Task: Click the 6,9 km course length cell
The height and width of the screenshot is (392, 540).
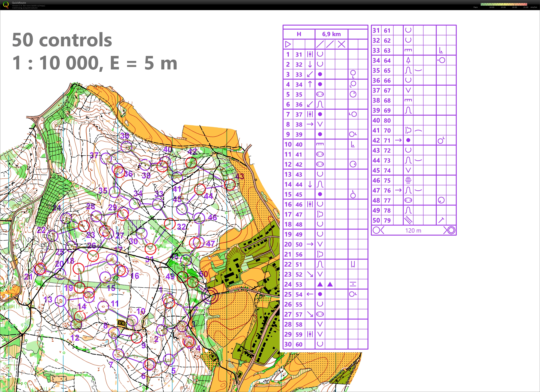Action: coord(331,34)
